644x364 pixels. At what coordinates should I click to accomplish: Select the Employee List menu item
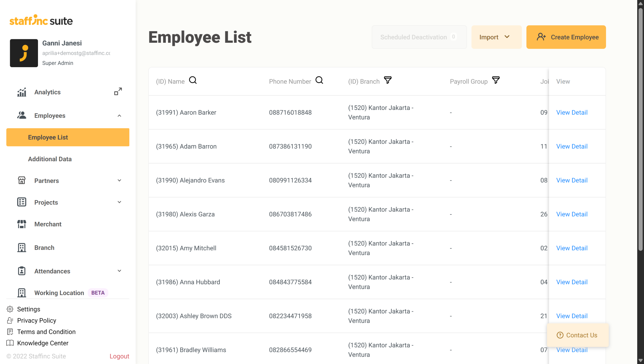(68, 137)
